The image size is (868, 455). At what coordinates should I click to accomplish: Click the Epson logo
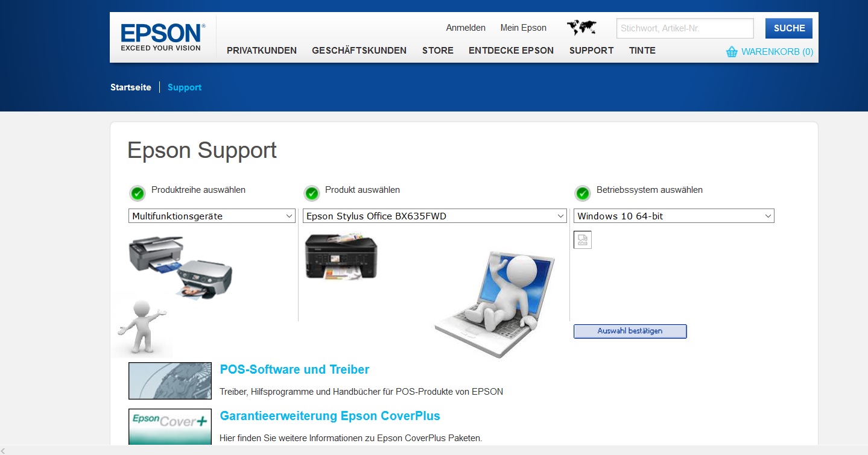tap(163, 37)
